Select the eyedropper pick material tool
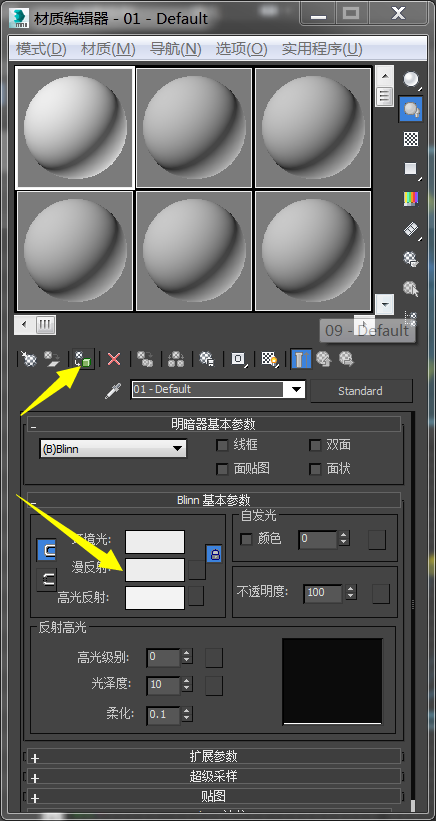Viewport: 436px width, 821px height. [113, 391]
